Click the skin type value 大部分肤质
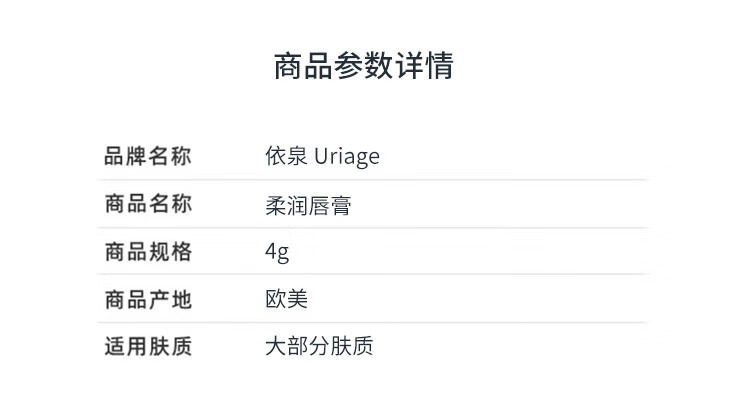This screenshot has height=408, width=750. pyautogui.click(x=319, y=346)
